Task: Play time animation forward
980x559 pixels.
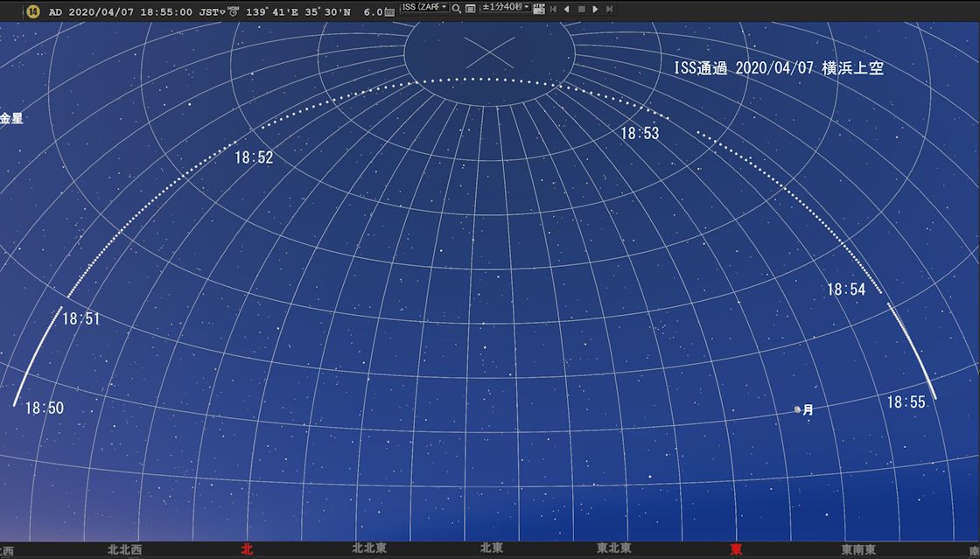Action: [595, 9]
